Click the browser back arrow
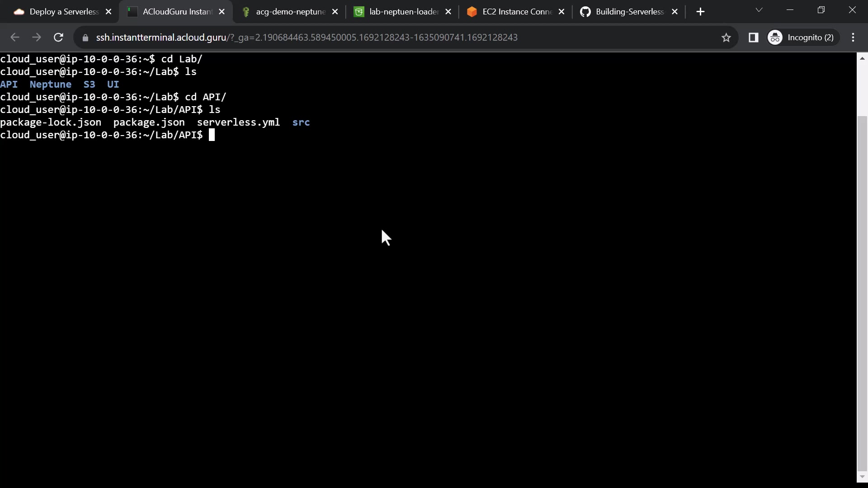The width and height of the screenshot is (868, 488). click(14, 38)
